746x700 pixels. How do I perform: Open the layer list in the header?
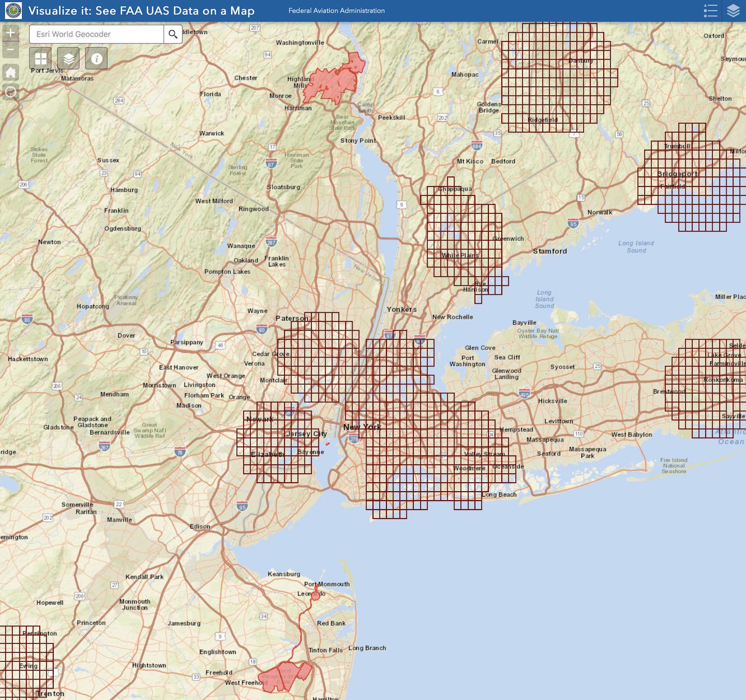[x=733, y=10]
